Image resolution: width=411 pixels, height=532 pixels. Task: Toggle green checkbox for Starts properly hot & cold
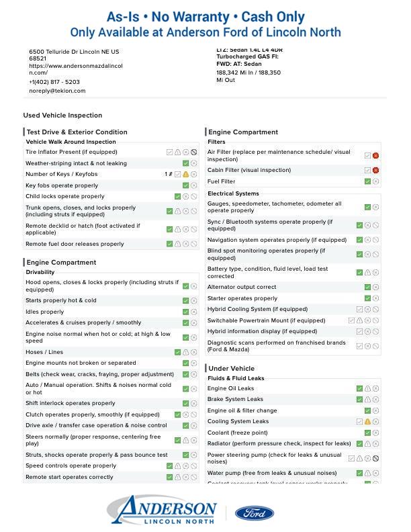pos(186,301)
